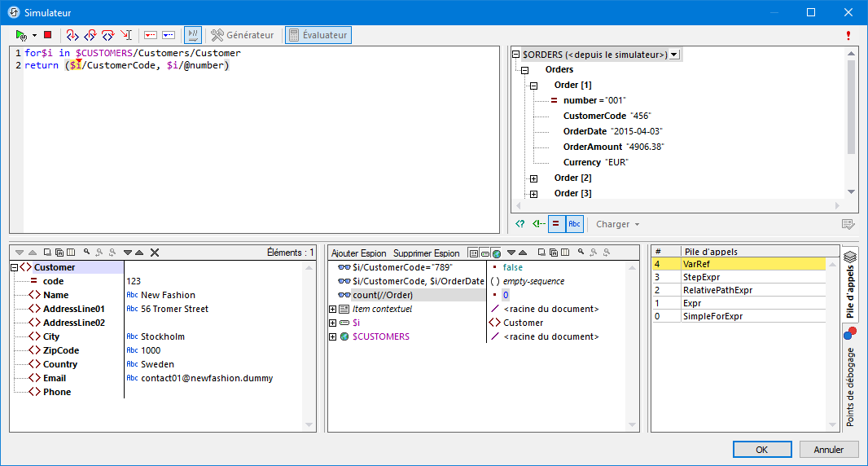Click the Ajouter Espion button
Image resolution: width=868 pixels, height=466 pixels.
tap(359, 253)
